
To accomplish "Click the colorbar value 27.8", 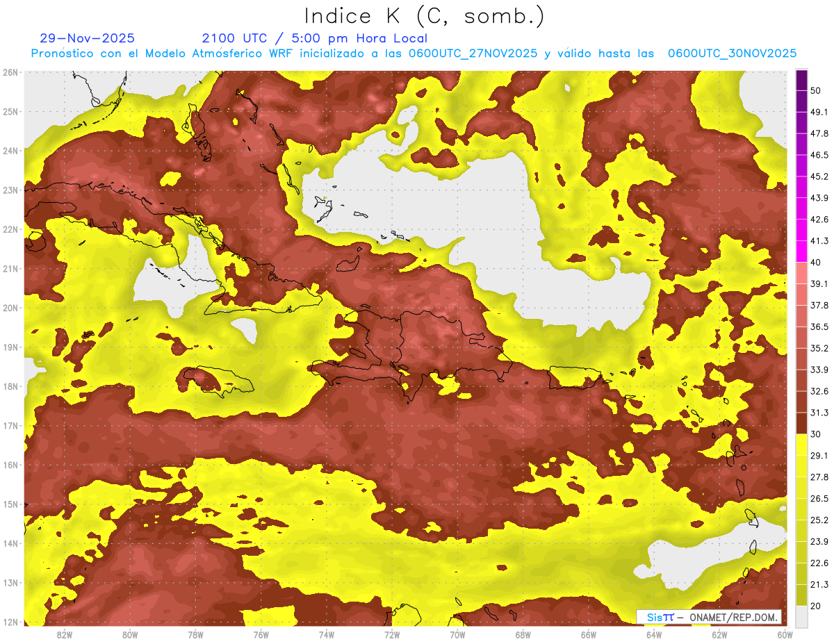I will pyautogui.click(x=819, y=477).
